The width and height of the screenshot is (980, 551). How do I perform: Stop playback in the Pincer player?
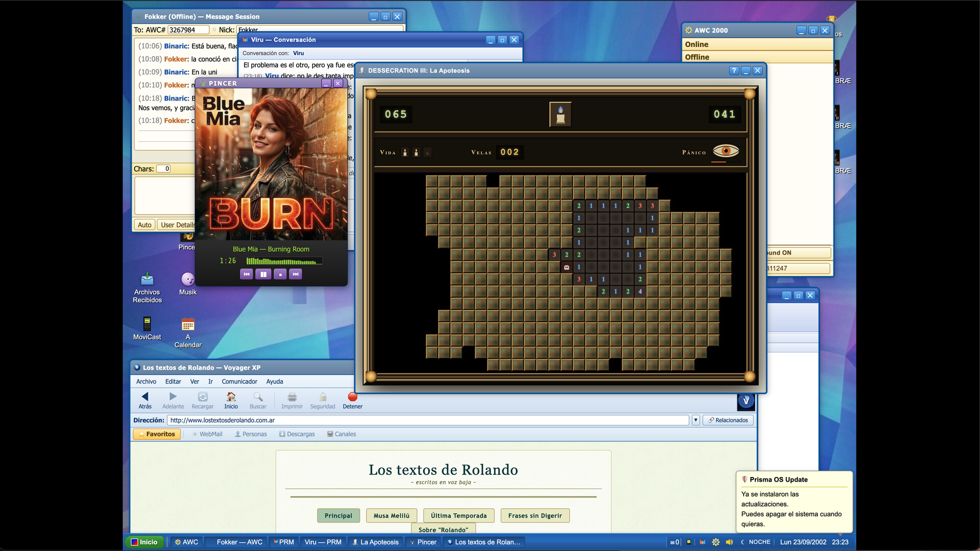point(280,274)
